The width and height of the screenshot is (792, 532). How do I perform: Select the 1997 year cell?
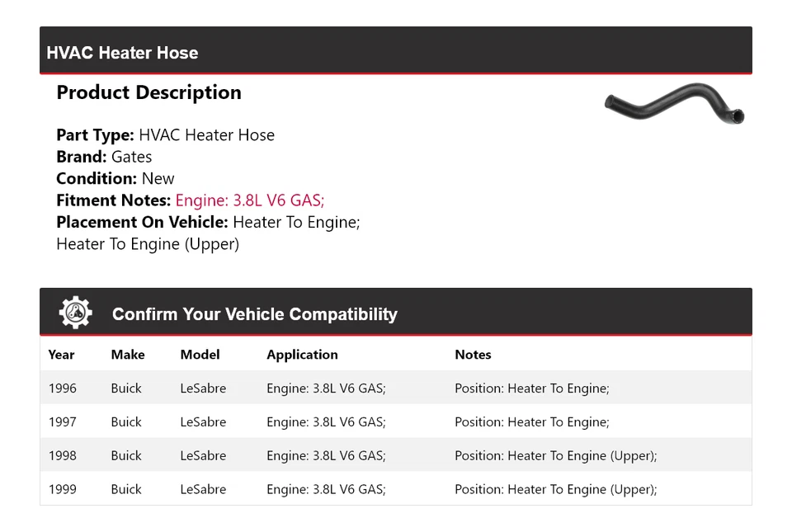[x=62, y=422]
